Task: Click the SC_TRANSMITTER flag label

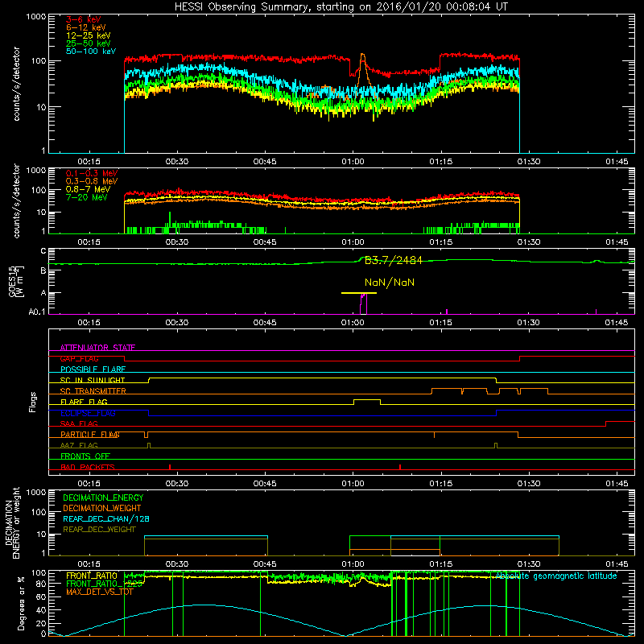Action: [x=93, y=391]
